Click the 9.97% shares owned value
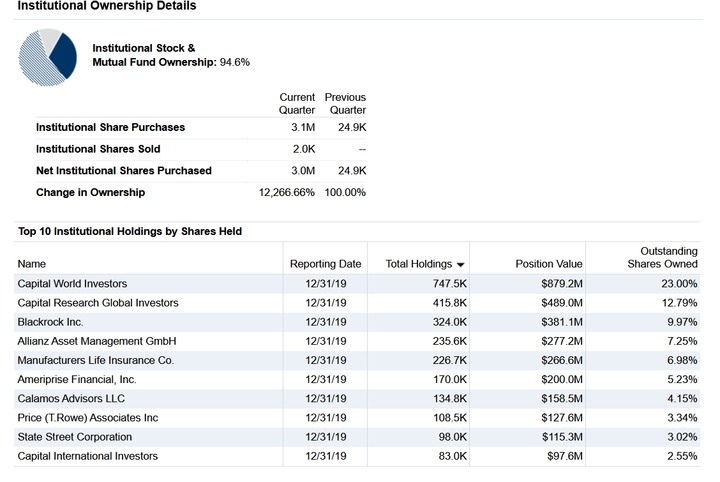 click(682, 322)
